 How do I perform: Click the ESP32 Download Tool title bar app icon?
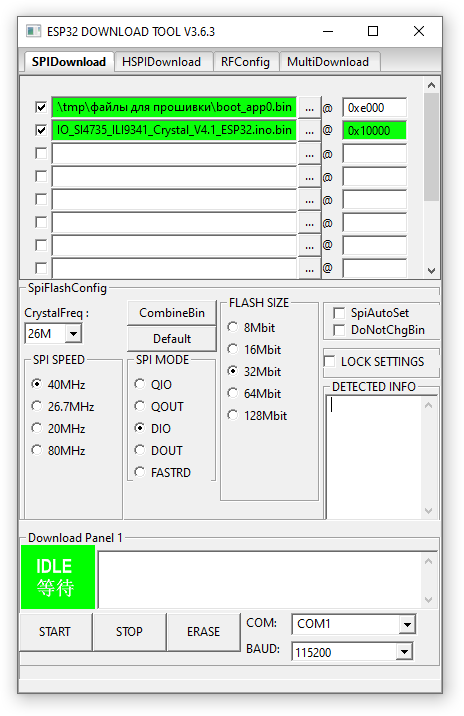[33, 31]
